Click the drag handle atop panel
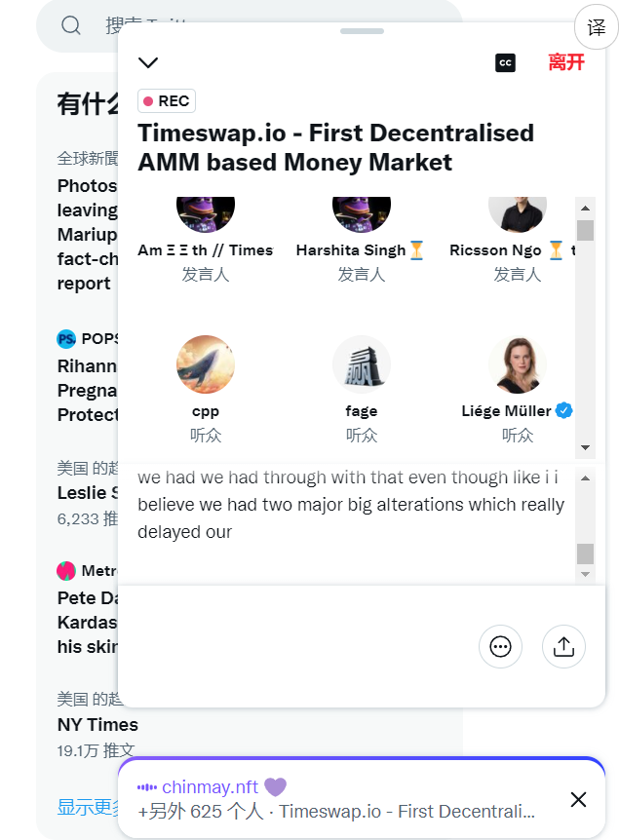Screen dimensions: 619x840 (362, 31)
